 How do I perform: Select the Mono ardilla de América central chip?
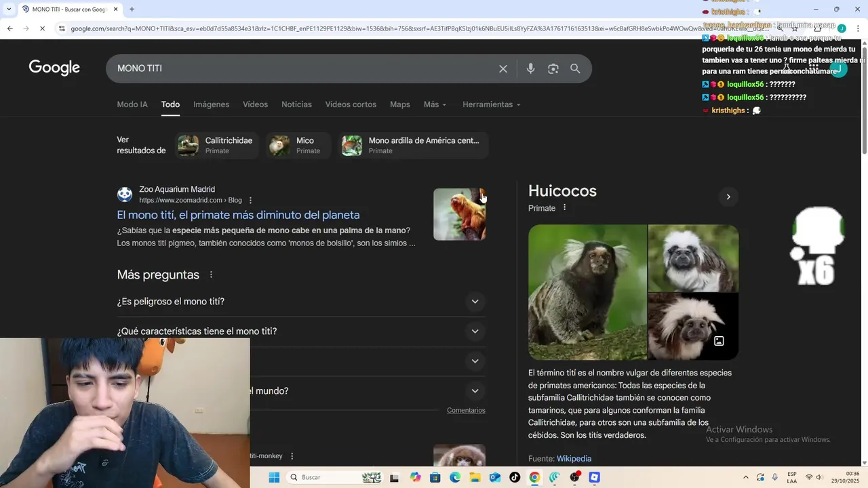click(413, 145)
